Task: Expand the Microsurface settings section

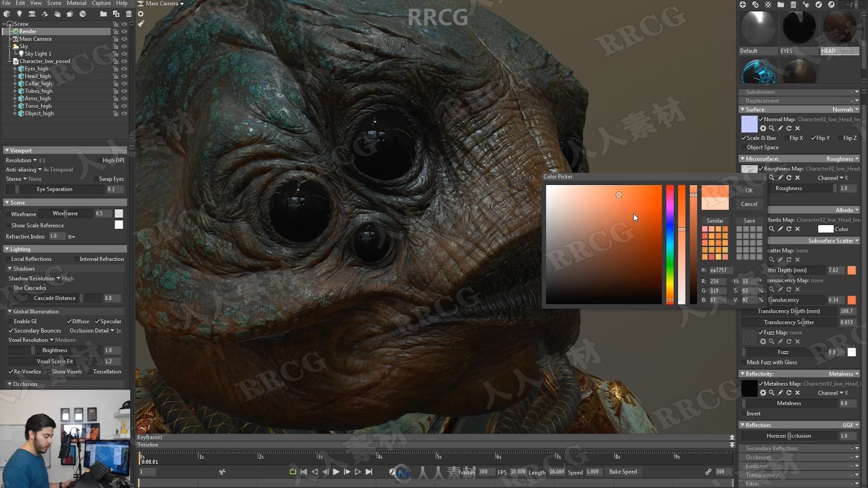Action: pyautogui.click(x=743, y=158)
